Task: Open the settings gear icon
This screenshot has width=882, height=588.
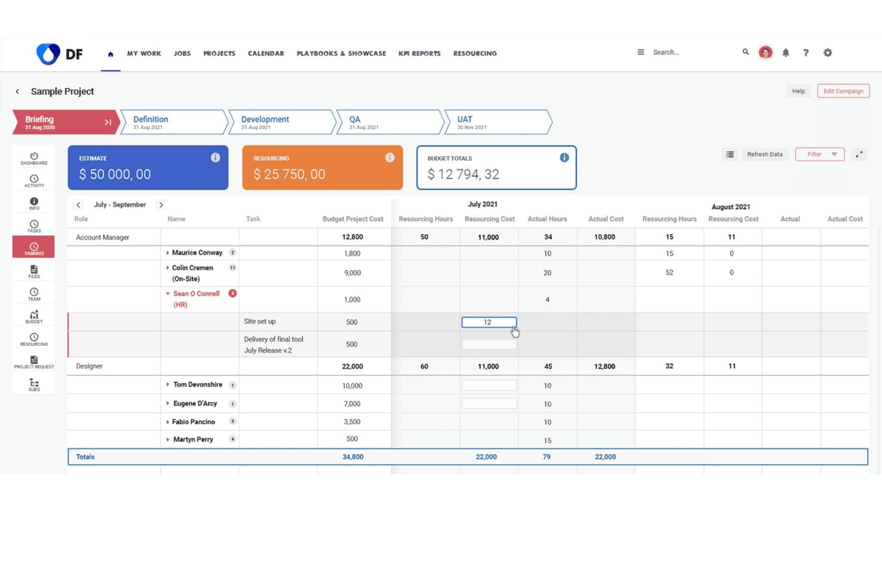Action: point(828,52)
